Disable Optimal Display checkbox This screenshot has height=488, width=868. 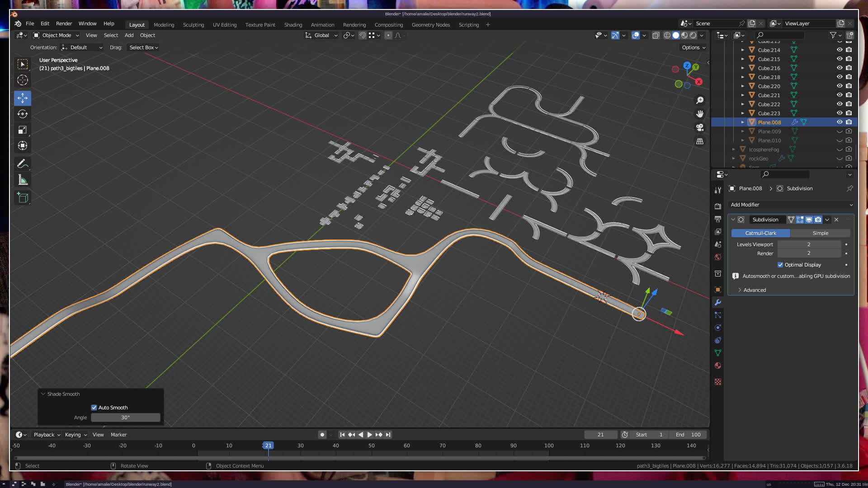[780, 265]
